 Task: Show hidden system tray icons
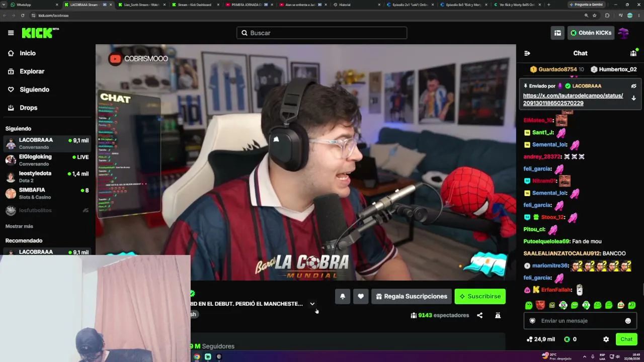(x=584, y=356)
